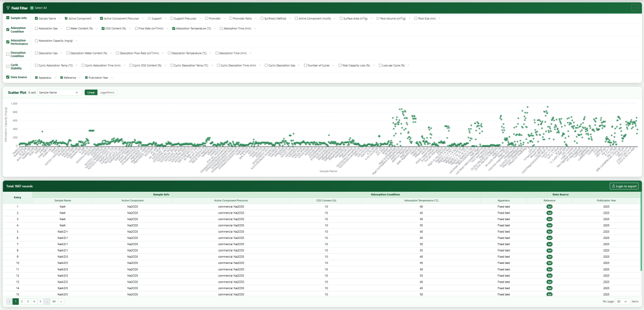Viewport: 644px width, 310px height.
Task: Jump to page 84 of results
Action: (54, 301)
